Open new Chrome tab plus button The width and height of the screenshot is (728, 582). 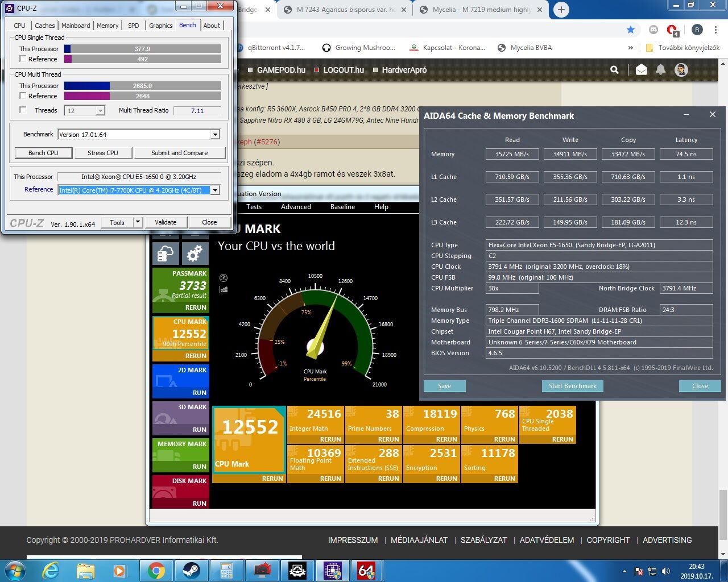[561, 10]
